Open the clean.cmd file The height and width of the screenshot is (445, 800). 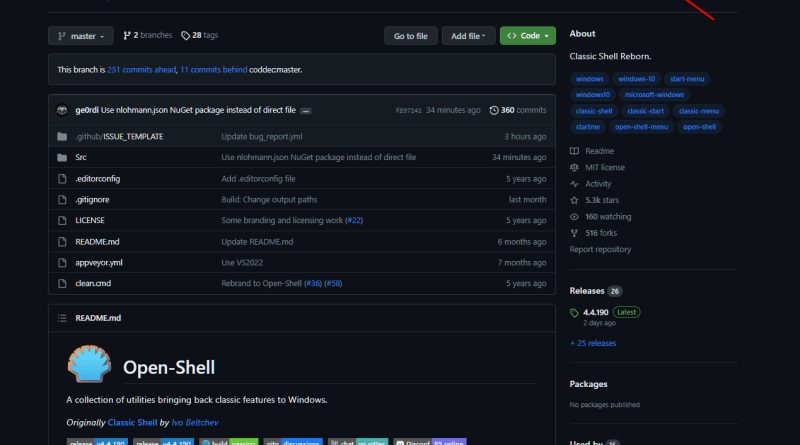pyautogui.click(x=93, y=283)
